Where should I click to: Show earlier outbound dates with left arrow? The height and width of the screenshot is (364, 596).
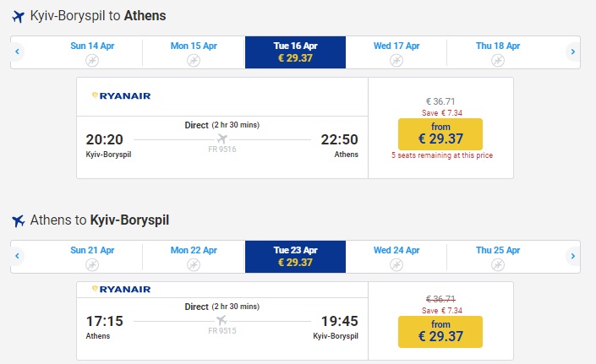[17, 52]
